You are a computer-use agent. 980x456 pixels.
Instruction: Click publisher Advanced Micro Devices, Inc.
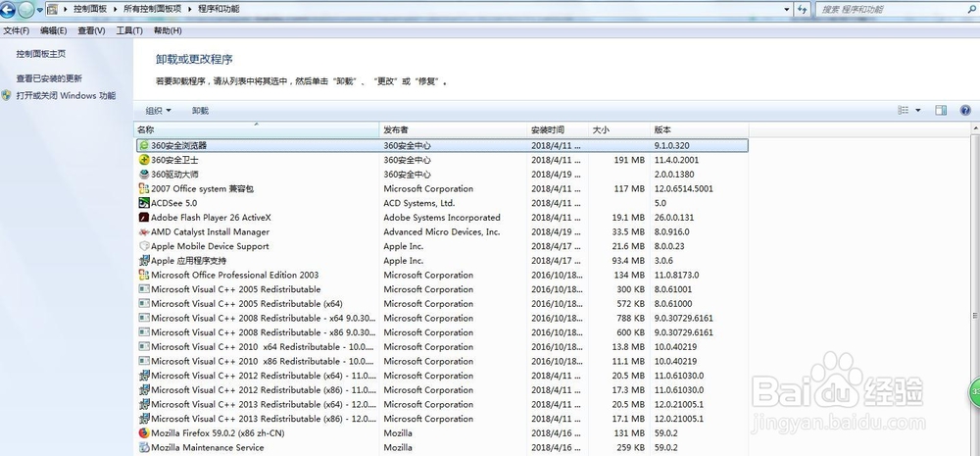point(442,232)
